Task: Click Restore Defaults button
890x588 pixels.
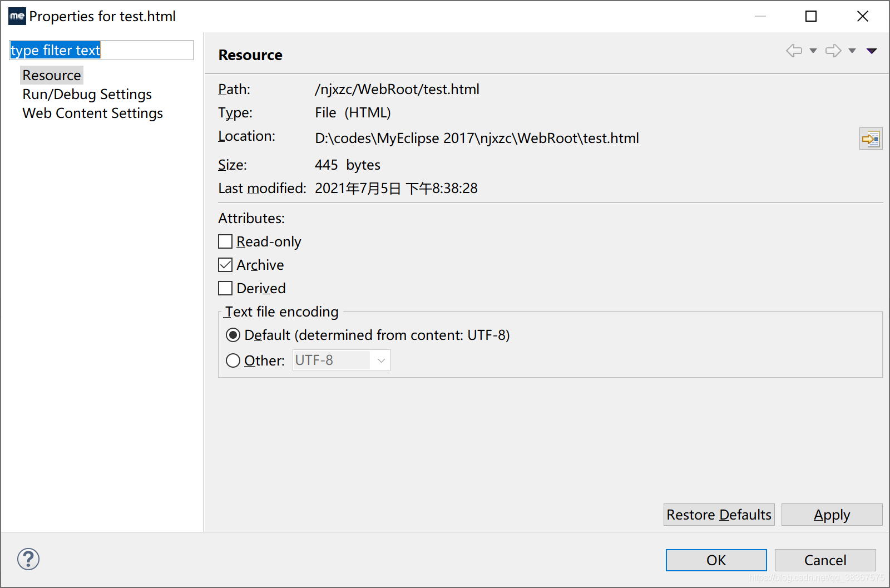Action: pyautogui.click(x=719, y=515)
